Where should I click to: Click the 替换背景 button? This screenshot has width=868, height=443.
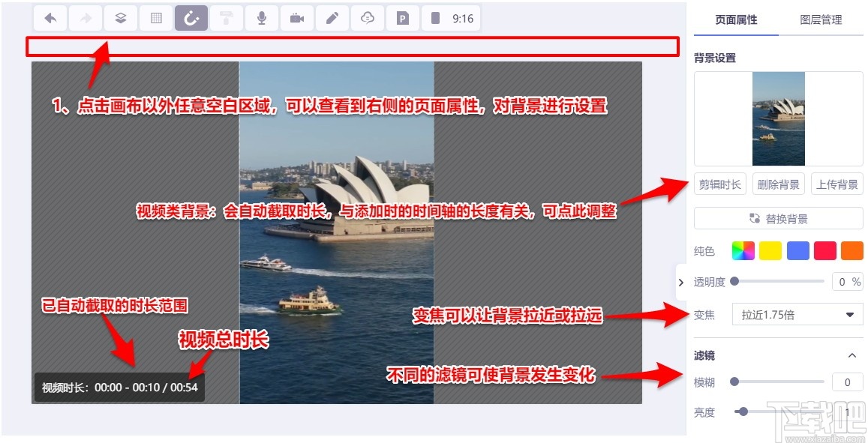point(778,218)
